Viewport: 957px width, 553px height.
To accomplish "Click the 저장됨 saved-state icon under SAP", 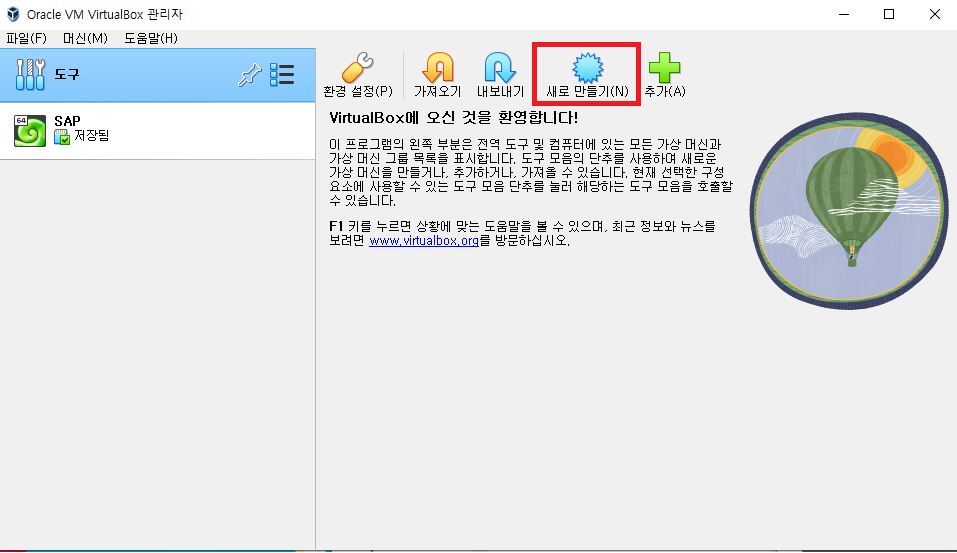I will click(x=62, y=137).
